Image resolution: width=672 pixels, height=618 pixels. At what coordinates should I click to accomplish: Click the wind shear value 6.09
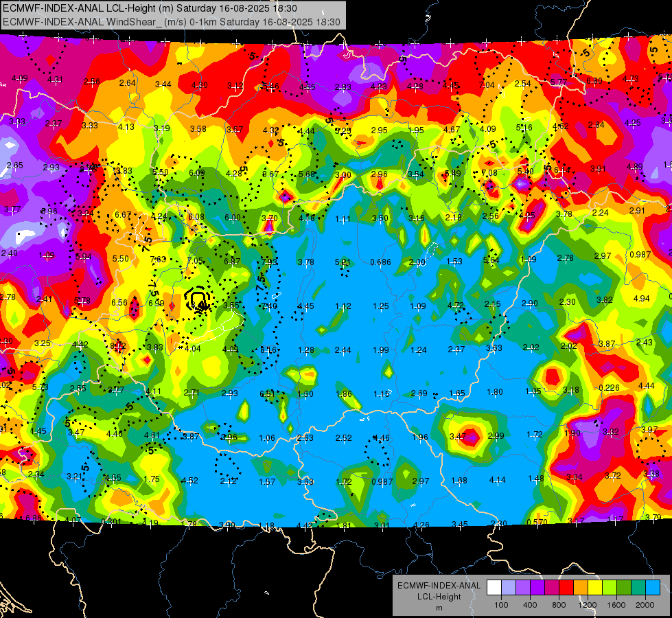click(197, 172)
